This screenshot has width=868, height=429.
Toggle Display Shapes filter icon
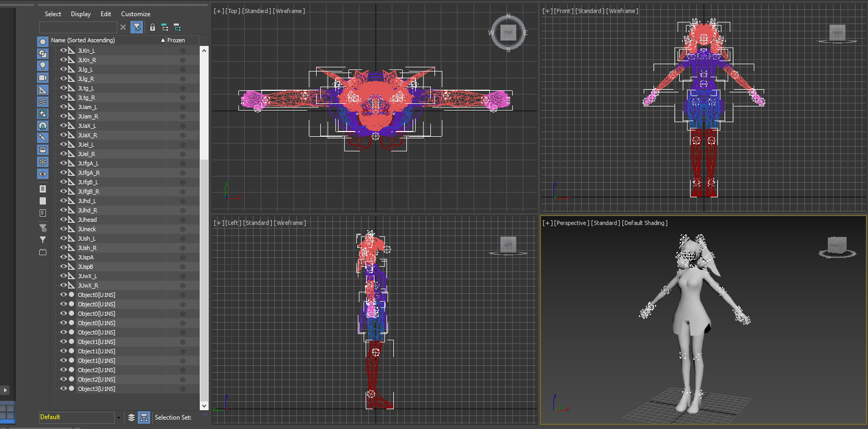pos(43,54)
